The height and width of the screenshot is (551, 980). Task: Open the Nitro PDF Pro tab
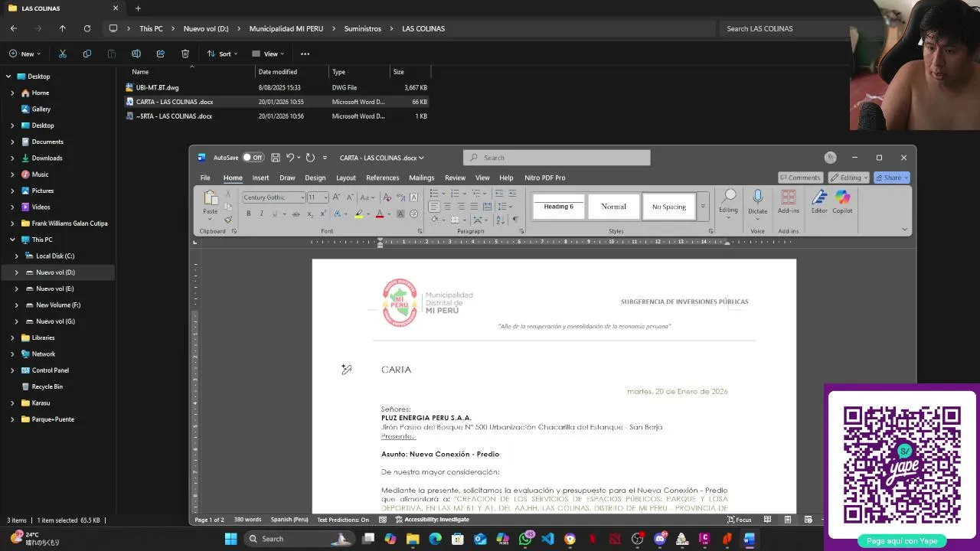click(544, 178)
